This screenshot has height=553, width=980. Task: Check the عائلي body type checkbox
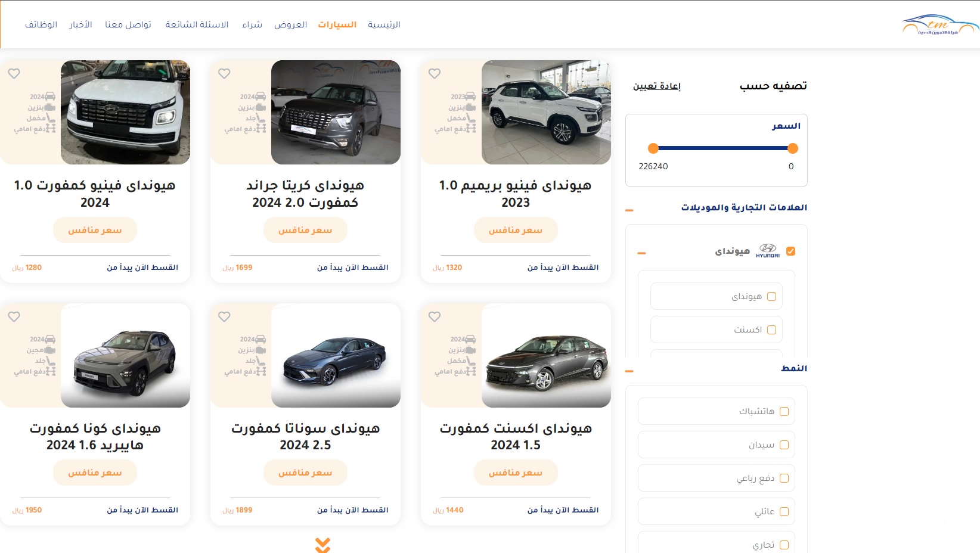[x=784, y=511]
